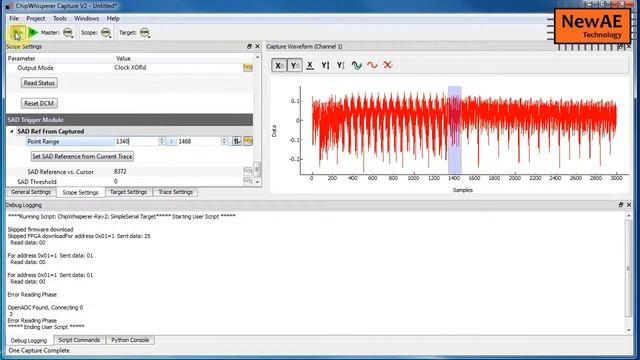
Task: Click Set SAD Reference from Current Trace
Action: (82, 156)
